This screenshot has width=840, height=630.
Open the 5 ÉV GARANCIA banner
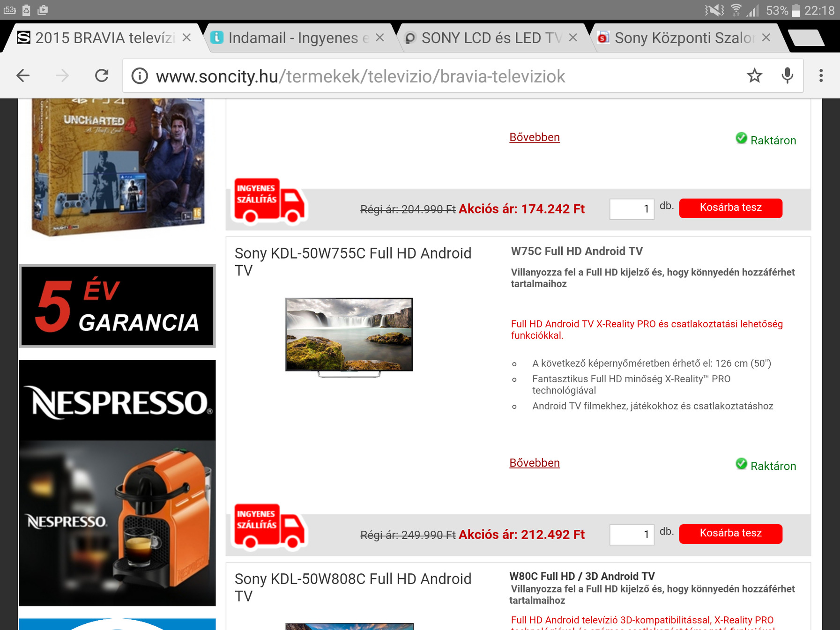pyautogui.click(x=117, y=306)
